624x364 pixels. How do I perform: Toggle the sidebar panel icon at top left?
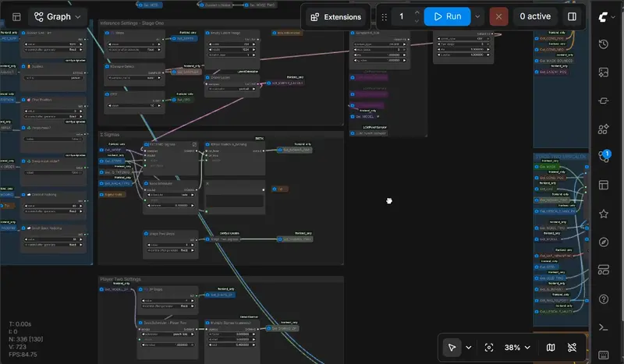[16, 16]
